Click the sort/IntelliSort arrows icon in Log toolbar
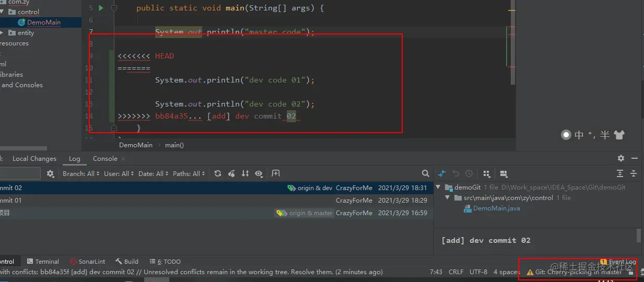Screen dimensions: 644x282 [245, 173]
